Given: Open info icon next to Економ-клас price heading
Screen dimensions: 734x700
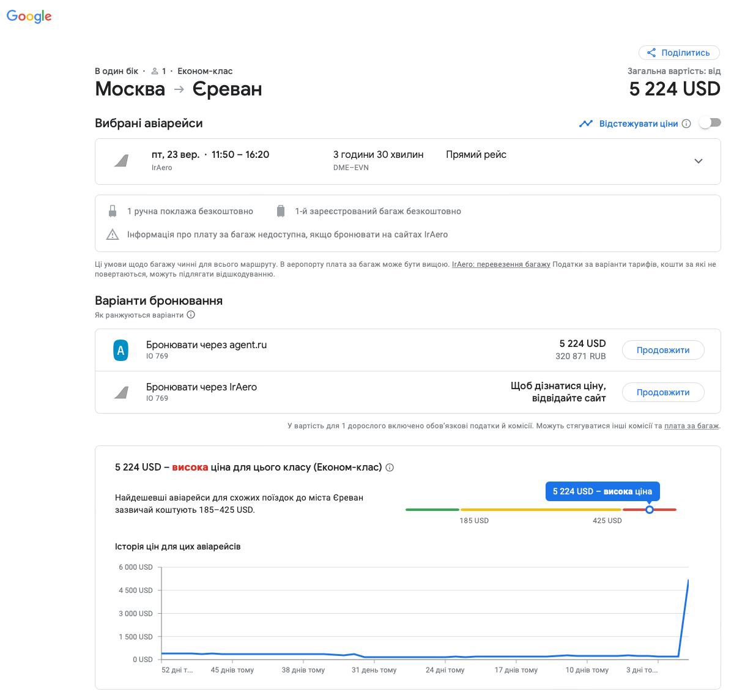Looking at the screenshot, I should click(x=390, y=467).
